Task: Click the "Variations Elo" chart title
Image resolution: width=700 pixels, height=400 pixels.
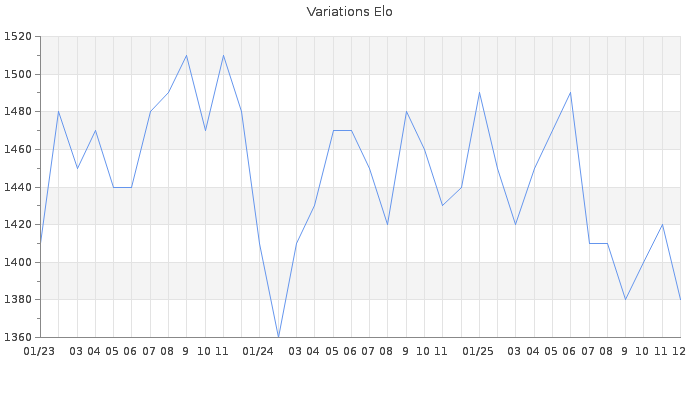Action: coord(349,12)
